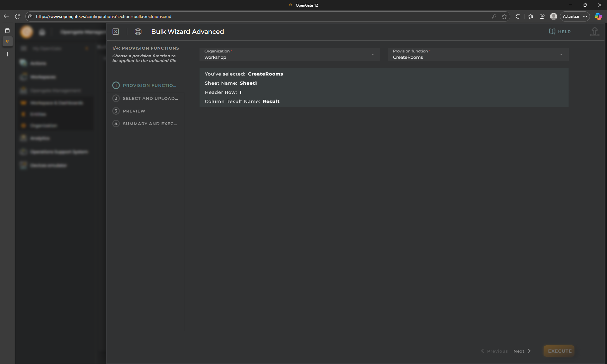Close the Bulk Wizard Advanced panel

[116, 32]
